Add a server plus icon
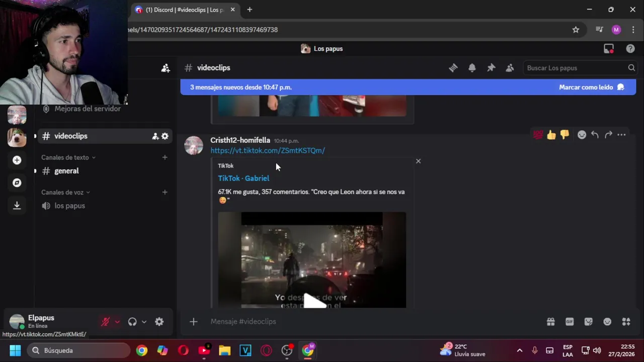The image size is (644, 362). [x=17, y=160]
